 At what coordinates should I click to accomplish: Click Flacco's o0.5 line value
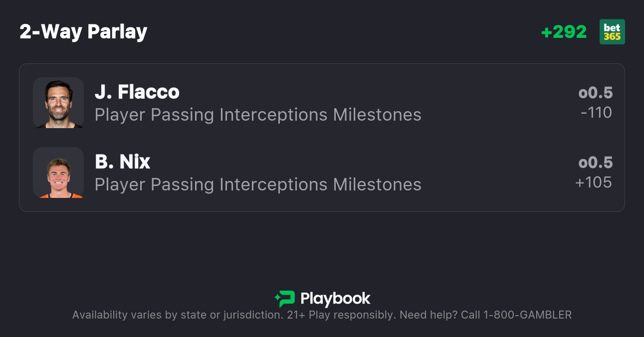(595, 93)
